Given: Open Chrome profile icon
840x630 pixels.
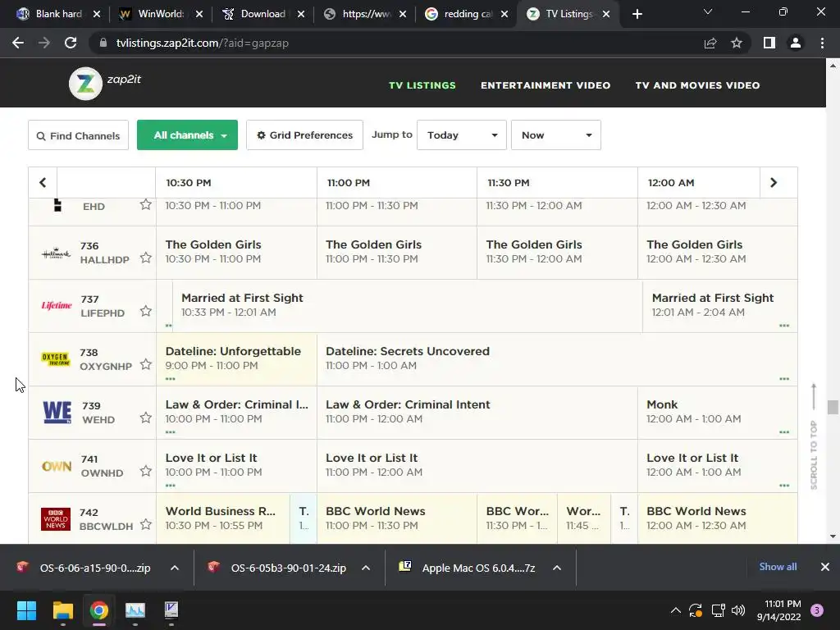Looking at the screenshot, I should [796, 43].
